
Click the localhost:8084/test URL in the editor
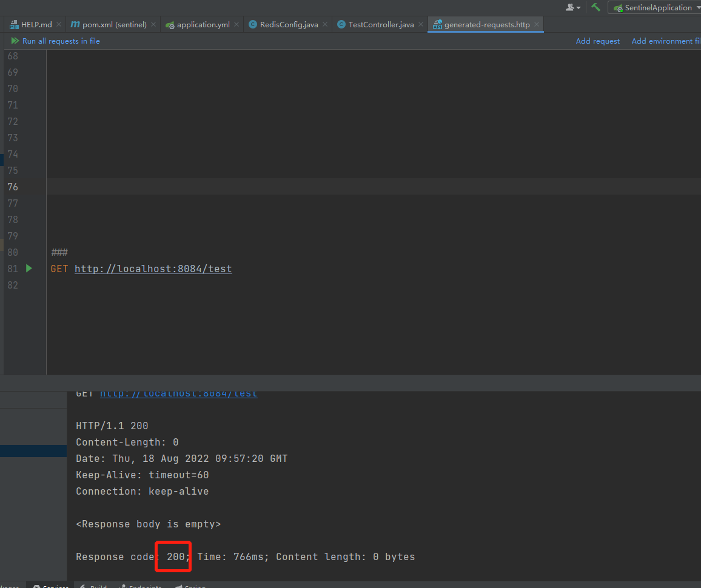pyautogui.click(x=153, y=269)
